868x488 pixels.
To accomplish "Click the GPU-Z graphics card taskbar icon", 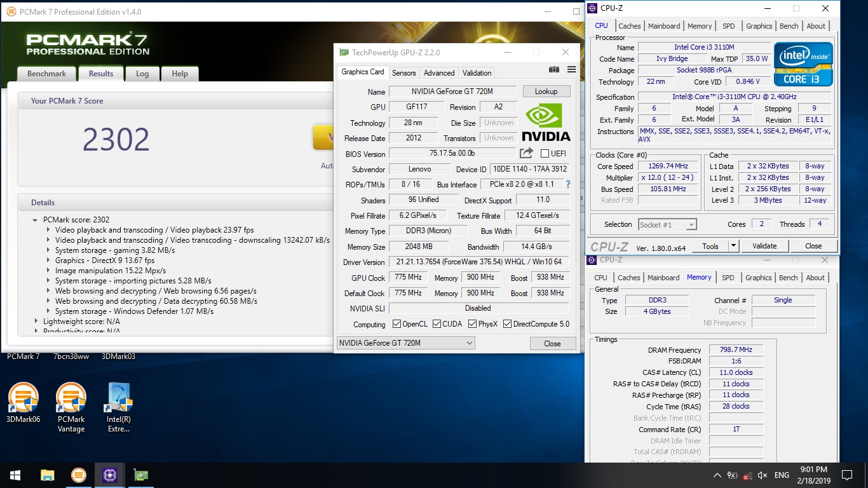I will pos(140,475).
